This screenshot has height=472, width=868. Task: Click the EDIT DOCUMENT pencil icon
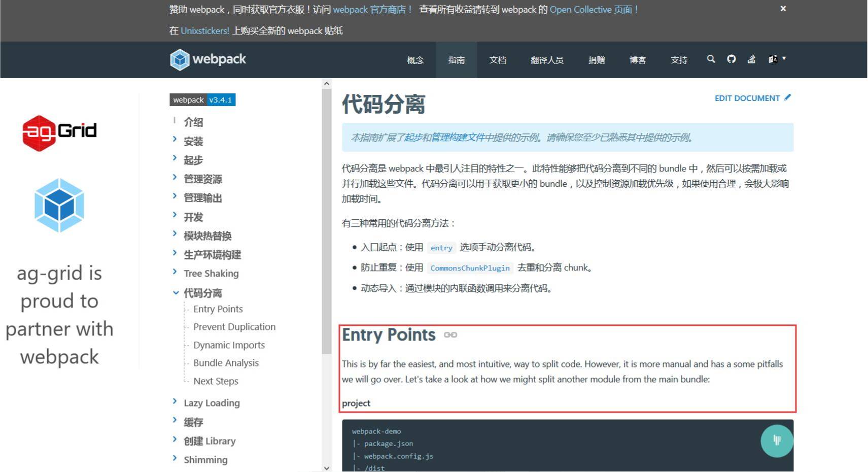tap(787, 97)
